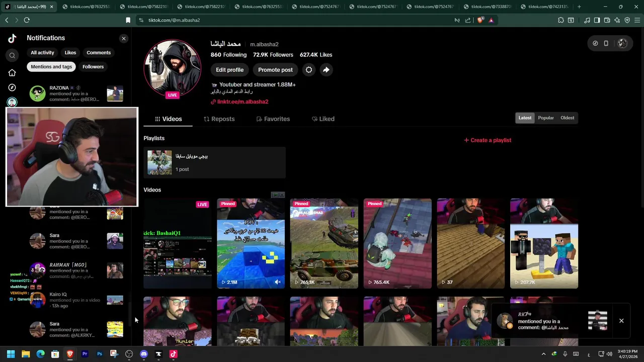Open the TikTok coins icon
Screen dimensions: 644x362
tap(595, 43)
